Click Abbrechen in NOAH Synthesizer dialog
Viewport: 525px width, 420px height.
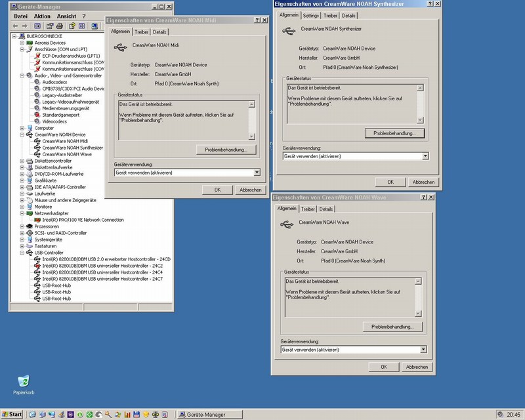point(423,182)
